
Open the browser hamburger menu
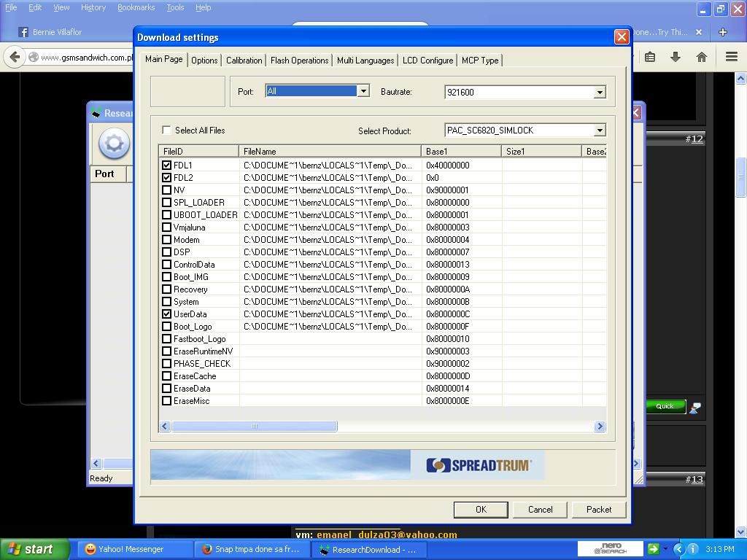coord(731,57)
